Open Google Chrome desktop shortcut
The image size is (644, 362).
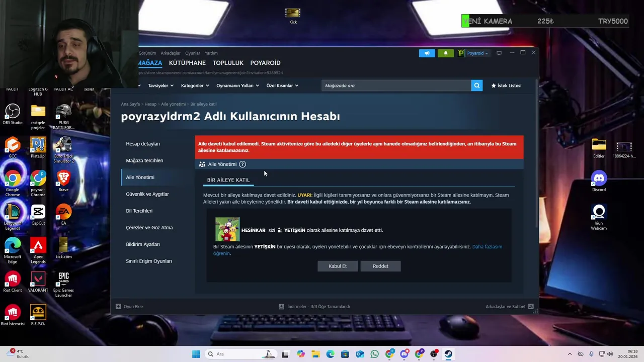pos(13,184)
